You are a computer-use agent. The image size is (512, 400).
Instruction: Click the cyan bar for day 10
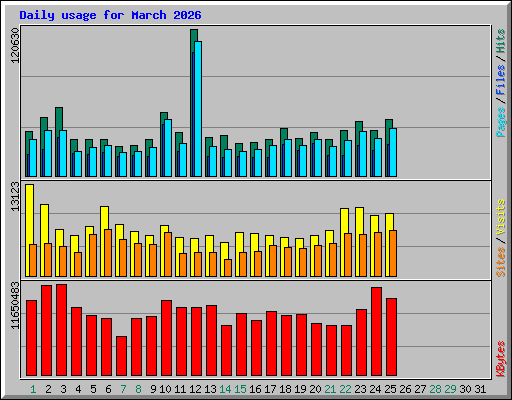pyautogui.click(x=168, y=148)
